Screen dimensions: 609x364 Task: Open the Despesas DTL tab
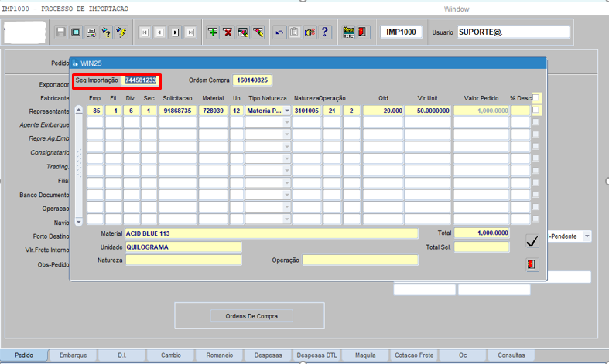(317, 355)
